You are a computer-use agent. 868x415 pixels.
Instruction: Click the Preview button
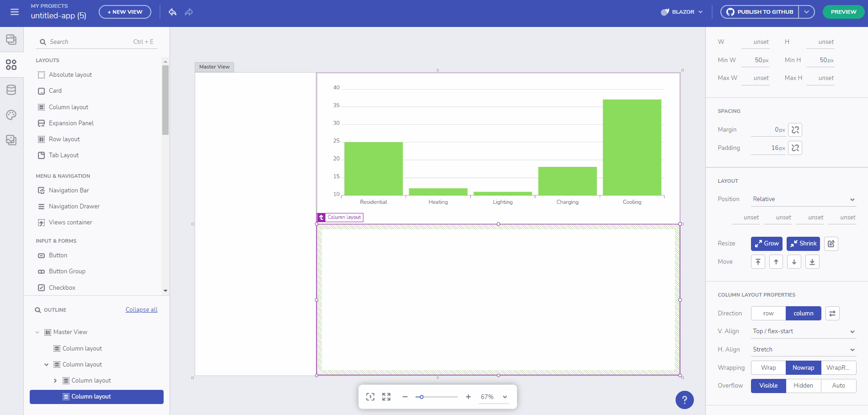843,12
